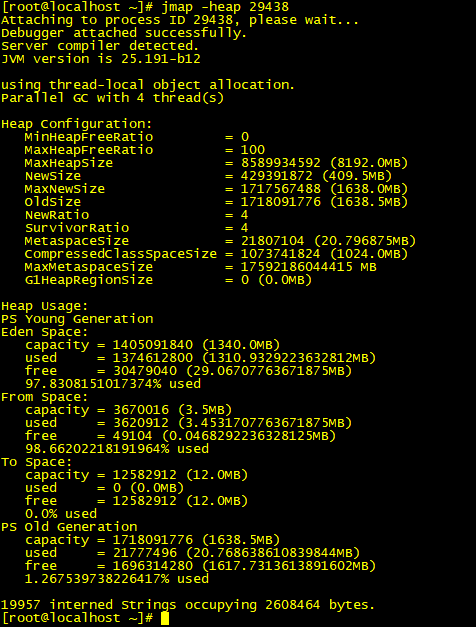This screenshot has width=476, height=627.
Task: Click the 97.83% used Eden line
Action: 113,384
